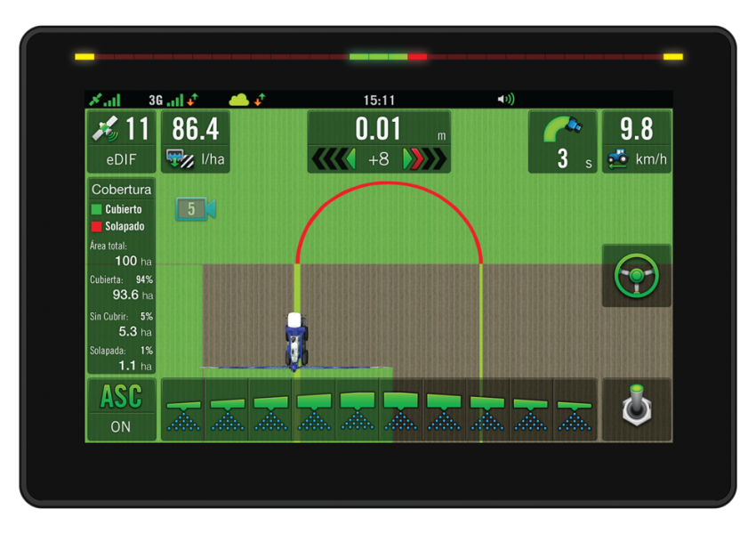Toggle ASC automatic section control ON
Image resolution: width=756 pixels, height=534 pixels.
coord(122,409)
